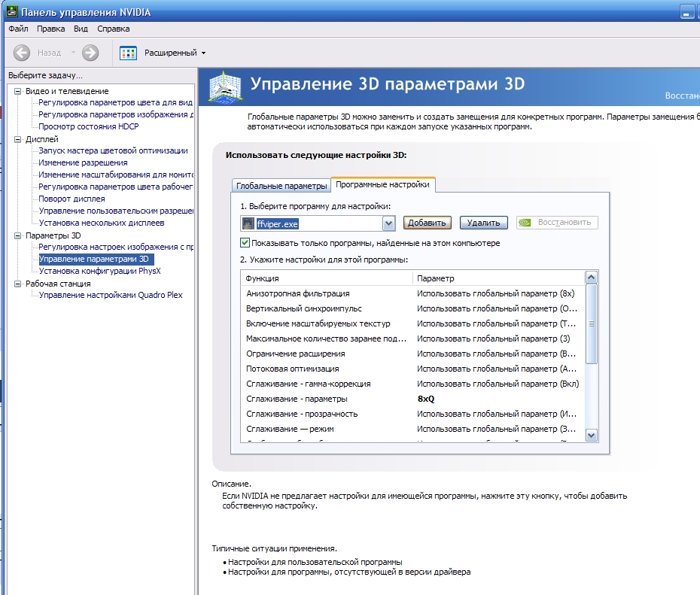Click the 8xQ parameter value

426,399
